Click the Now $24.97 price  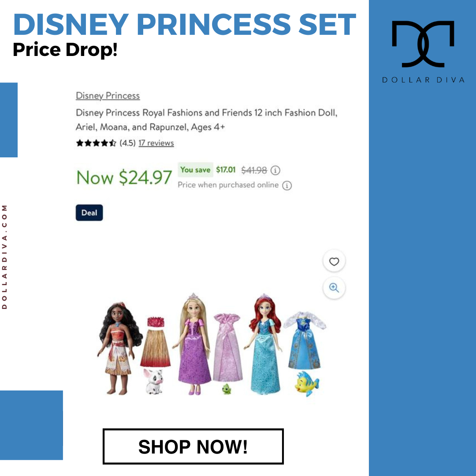click(x=124, y=178)
